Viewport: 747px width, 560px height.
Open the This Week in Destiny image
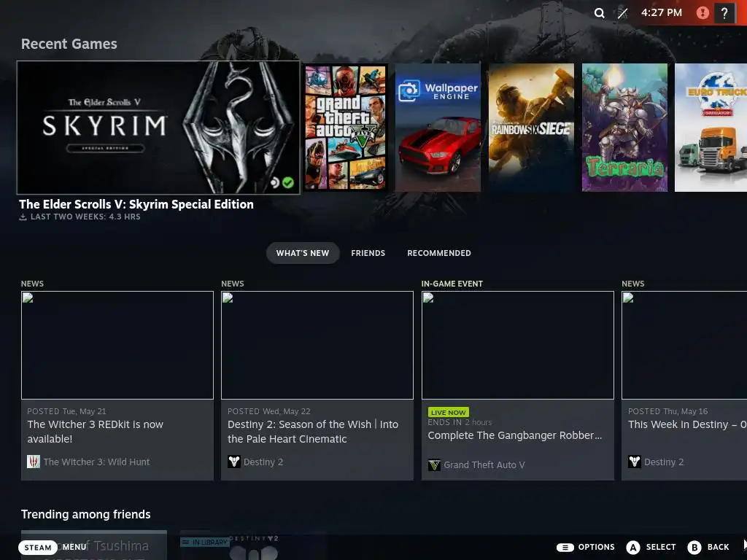[684, 345]
